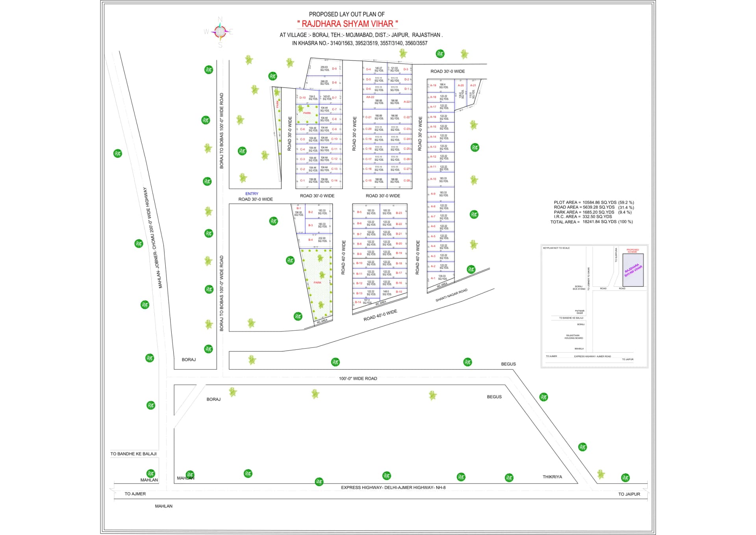756x535 pixels.
Task: Select the ROAD AREA 5639.28 SQ.YDS line
Action: click(594, 207)
